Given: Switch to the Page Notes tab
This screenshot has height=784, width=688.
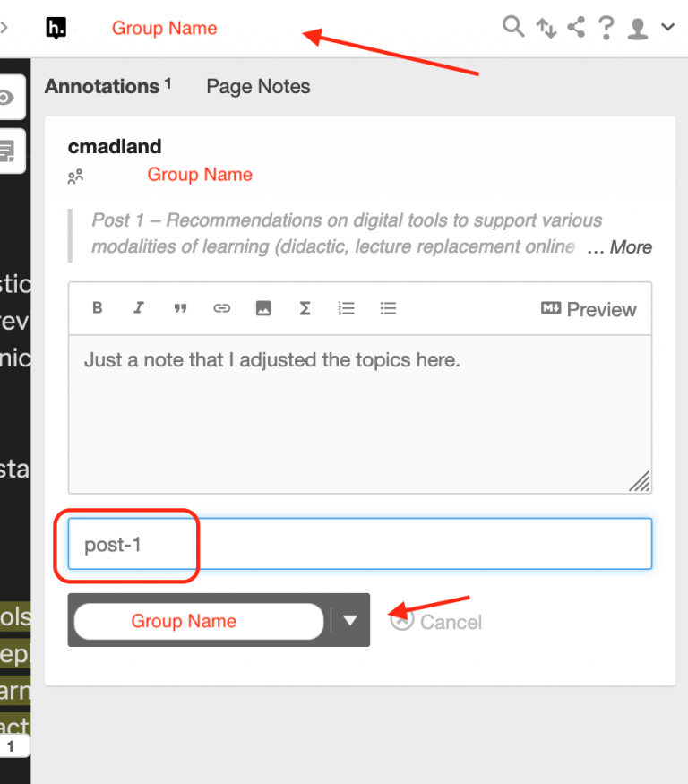Looking at the screenshot, I should [x=258, y=87].
